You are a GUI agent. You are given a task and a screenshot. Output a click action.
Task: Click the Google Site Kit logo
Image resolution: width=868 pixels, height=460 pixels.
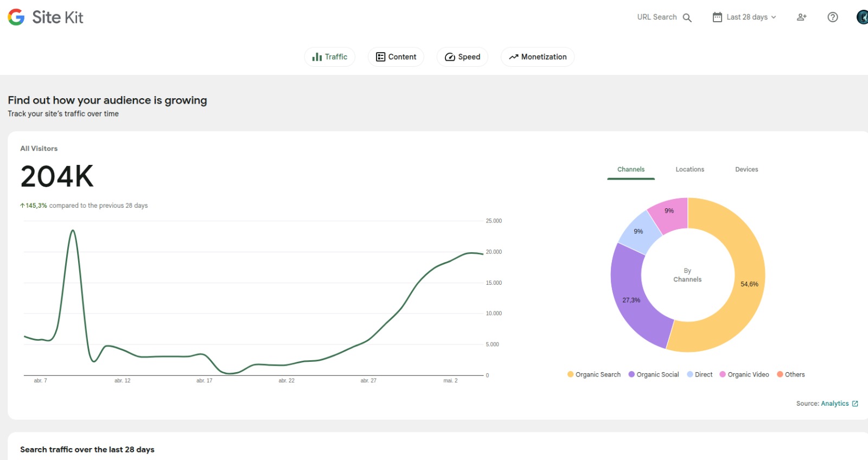[46, 17]
